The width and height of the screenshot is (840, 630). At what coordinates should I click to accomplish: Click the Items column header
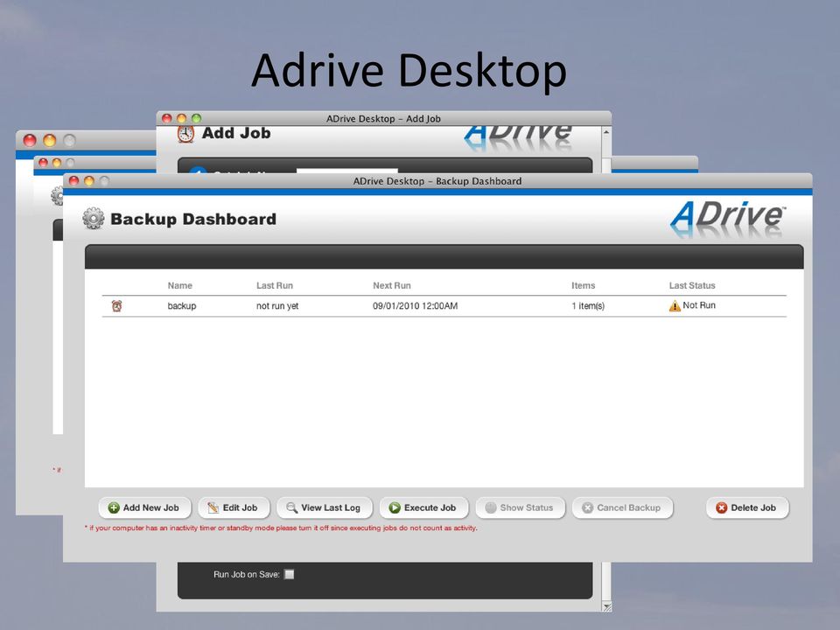pos(583,285)
